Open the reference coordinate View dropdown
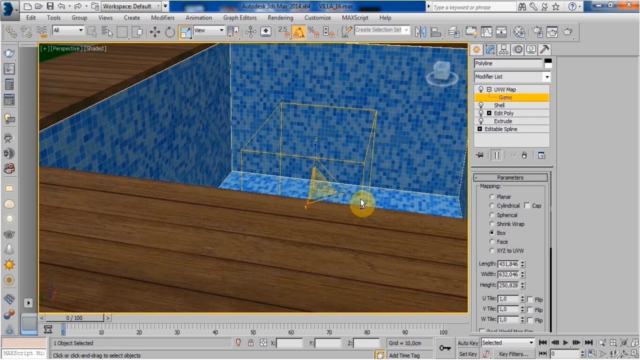Image resolution: width=640 pixels, height=360 pixels. click(x=209, y=30)
